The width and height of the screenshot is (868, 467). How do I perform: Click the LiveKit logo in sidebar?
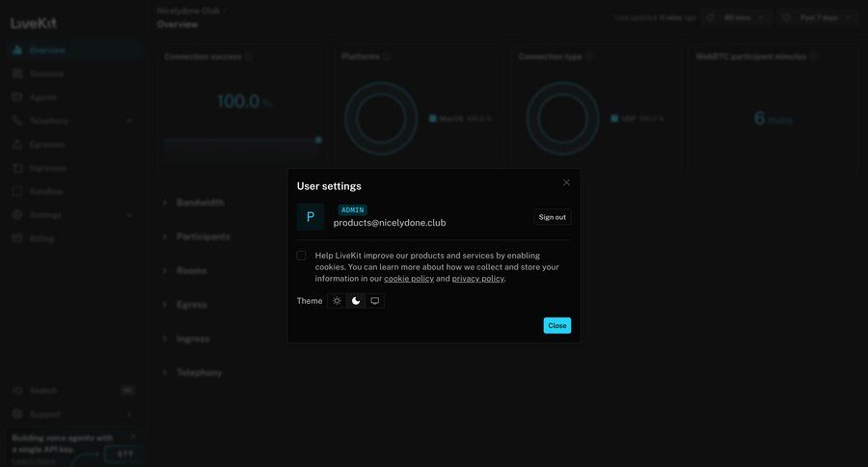[33, 23]
